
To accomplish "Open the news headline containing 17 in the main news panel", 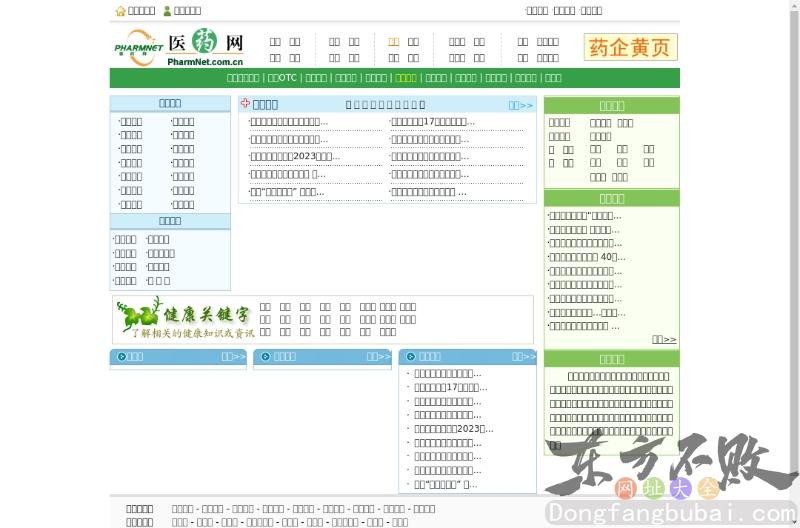I will click(x=430, y=122).
